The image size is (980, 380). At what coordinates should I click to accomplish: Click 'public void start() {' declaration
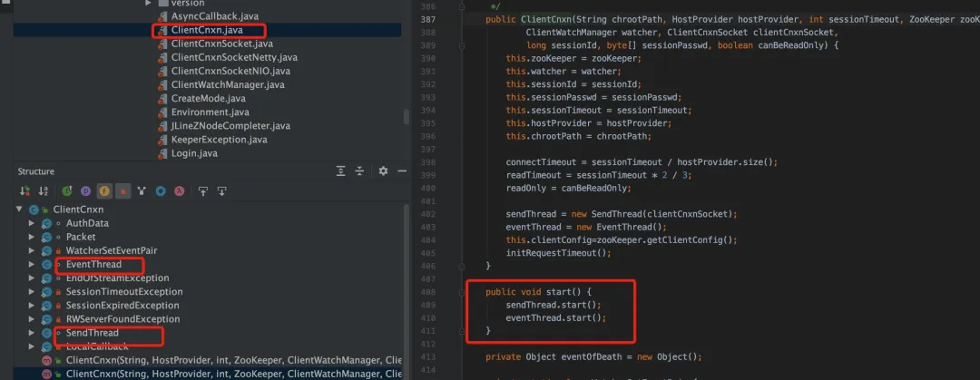point(538,292)
